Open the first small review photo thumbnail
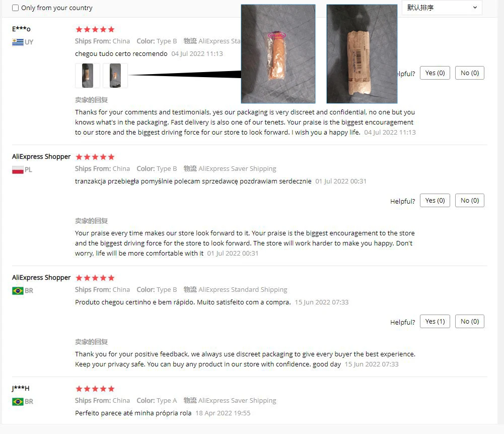504x434 pixels. coord(88,76)
